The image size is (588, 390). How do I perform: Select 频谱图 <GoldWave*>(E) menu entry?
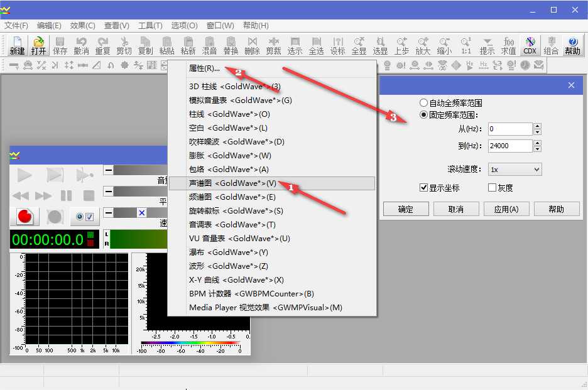point(272,197)
